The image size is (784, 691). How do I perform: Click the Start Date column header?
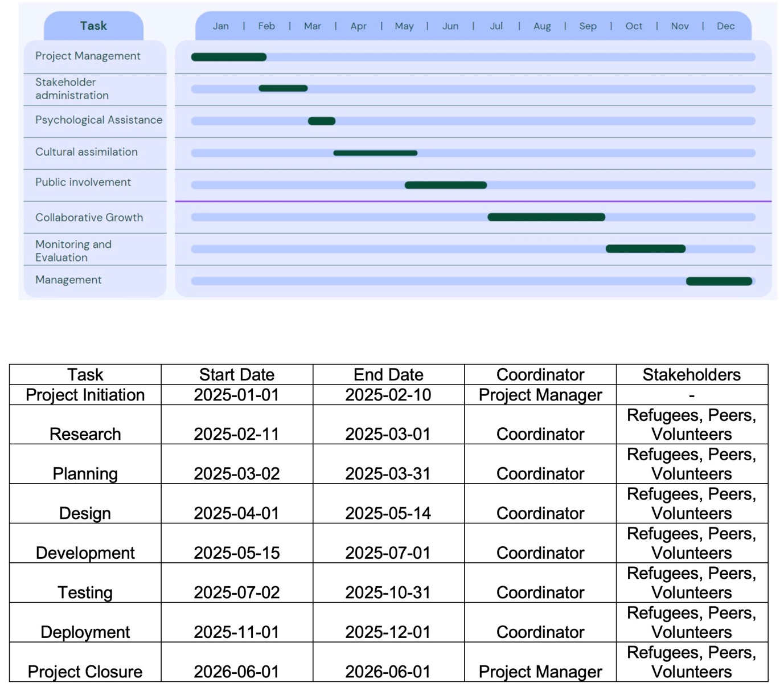(x=237, y=375)
